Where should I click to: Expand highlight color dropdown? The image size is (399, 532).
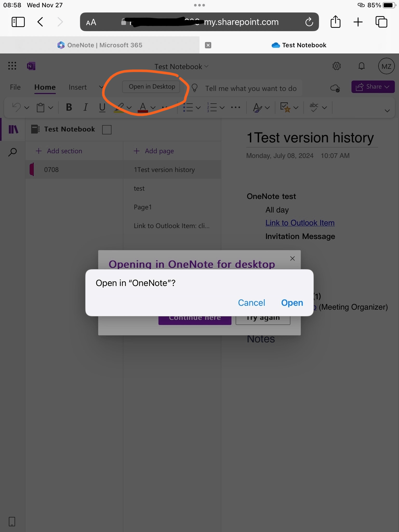coord(129,108)
